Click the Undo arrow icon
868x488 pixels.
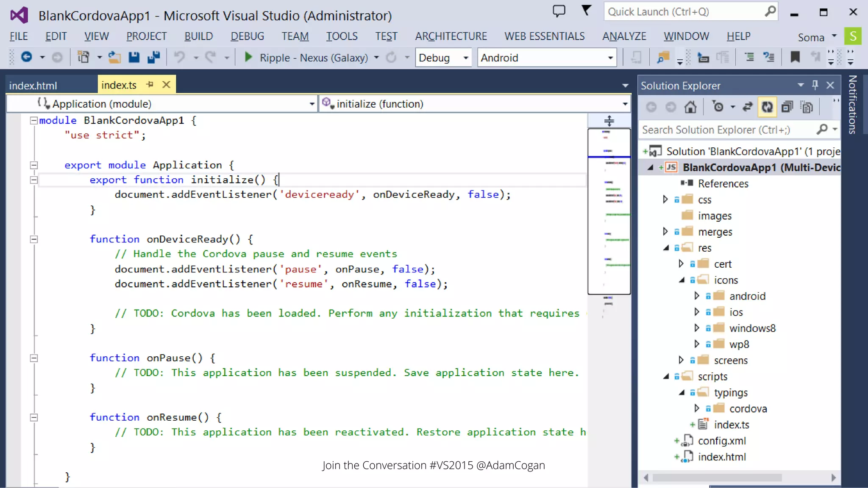[x=180, y=57]
